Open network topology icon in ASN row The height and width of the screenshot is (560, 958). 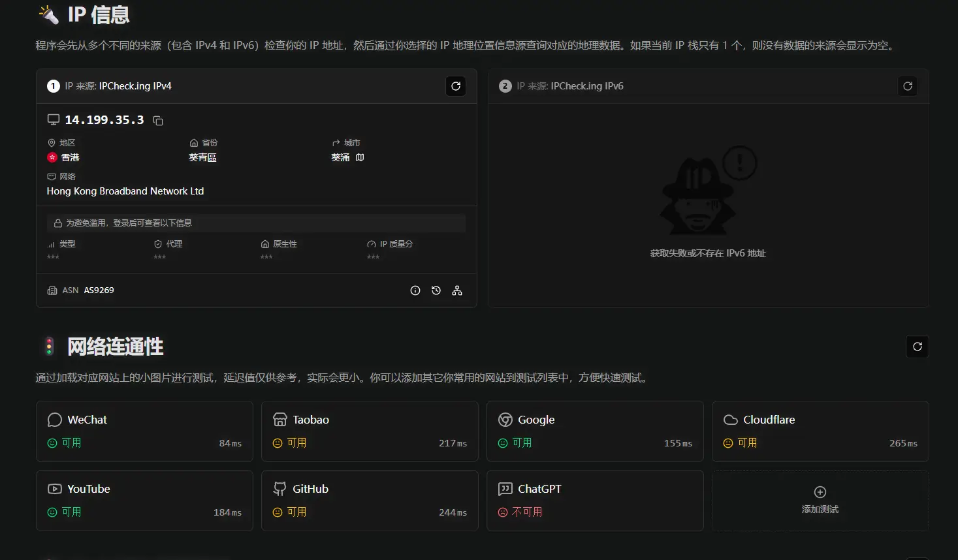457,290
